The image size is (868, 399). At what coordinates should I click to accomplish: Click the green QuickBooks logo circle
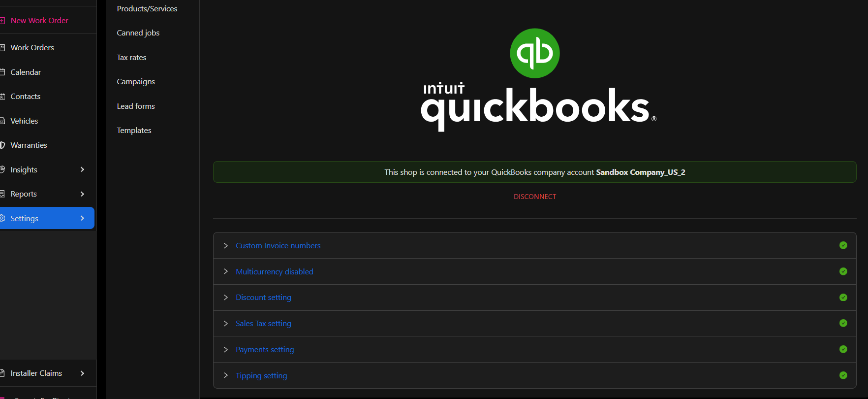click(535, 53)
